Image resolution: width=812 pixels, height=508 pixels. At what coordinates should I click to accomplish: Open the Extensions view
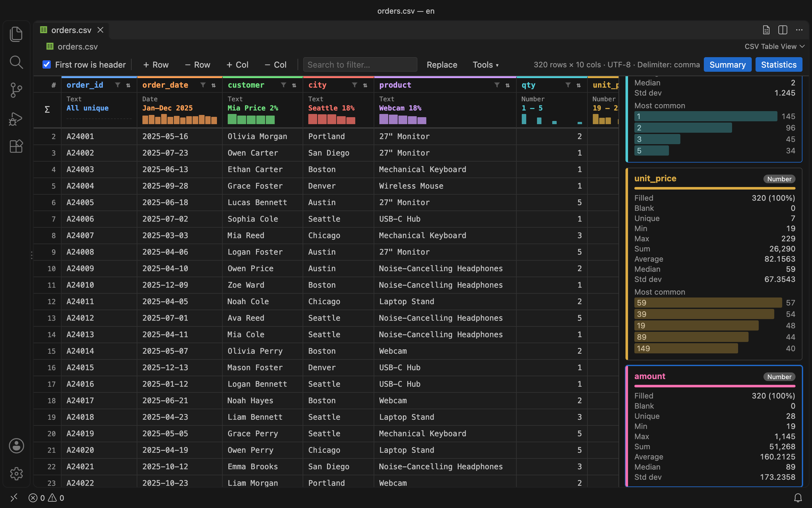click(x=16, y=146)
